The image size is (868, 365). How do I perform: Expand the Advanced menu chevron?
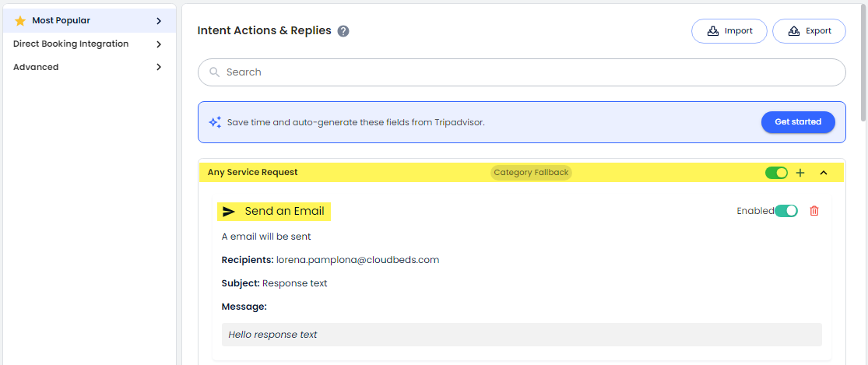click(x=159, y=67)
